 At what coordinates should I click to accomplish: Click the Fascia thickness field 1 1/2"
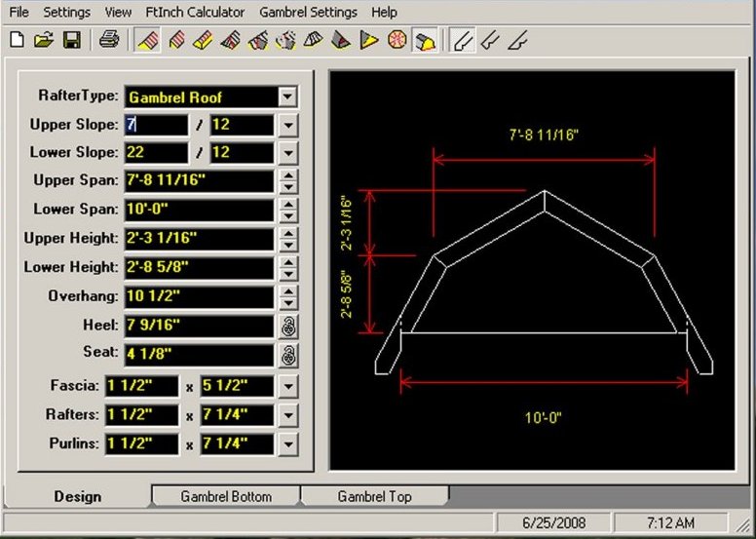tap(142, 386)
